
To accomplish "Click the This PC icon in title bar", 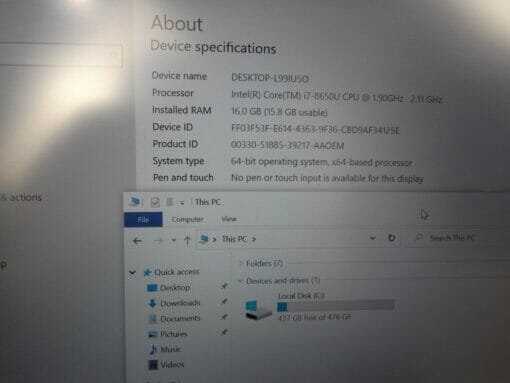I will 135,202.
